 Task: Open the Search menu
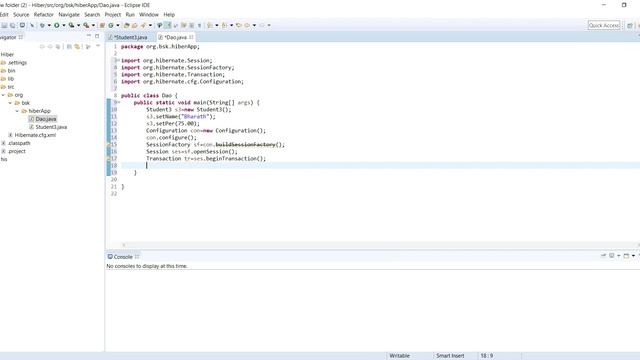[92, 15]
